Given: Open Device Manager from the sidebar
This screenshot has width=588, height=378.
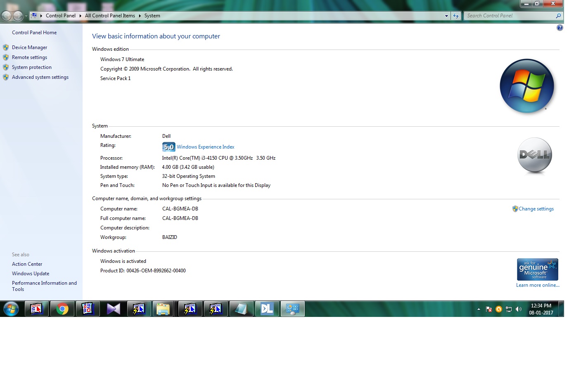Looking at the screenshot, I should click(29, 47).
